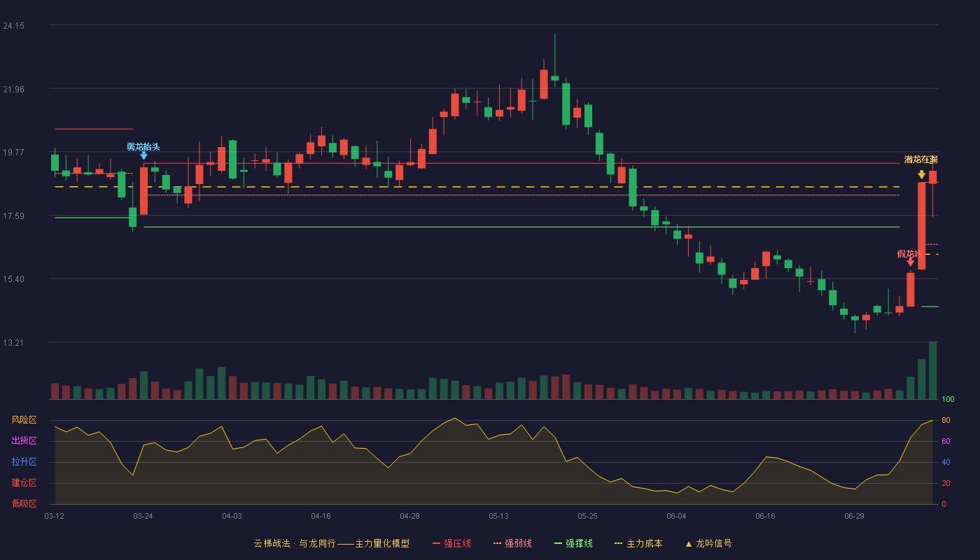Click the 21.96 price axis label
The width and height of the screenshot is (980, 560).
(14, 90)
